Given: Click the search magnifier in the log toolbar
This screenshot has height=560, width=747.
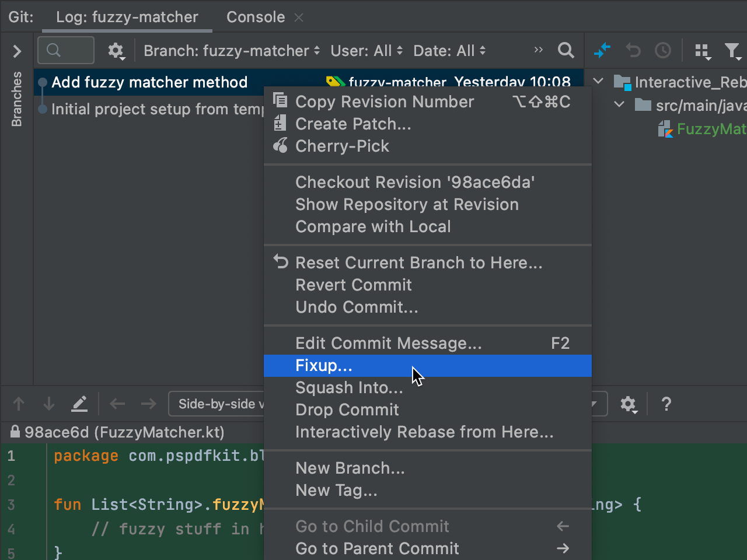Looking at the screenshot, I should coord(566,51).
